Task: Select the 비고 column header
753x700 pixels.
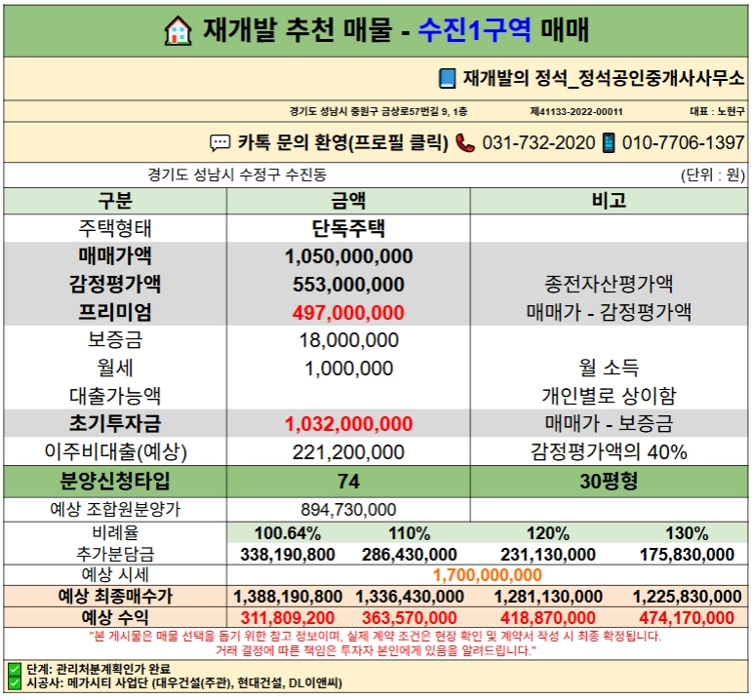Action: pos(609,201)
